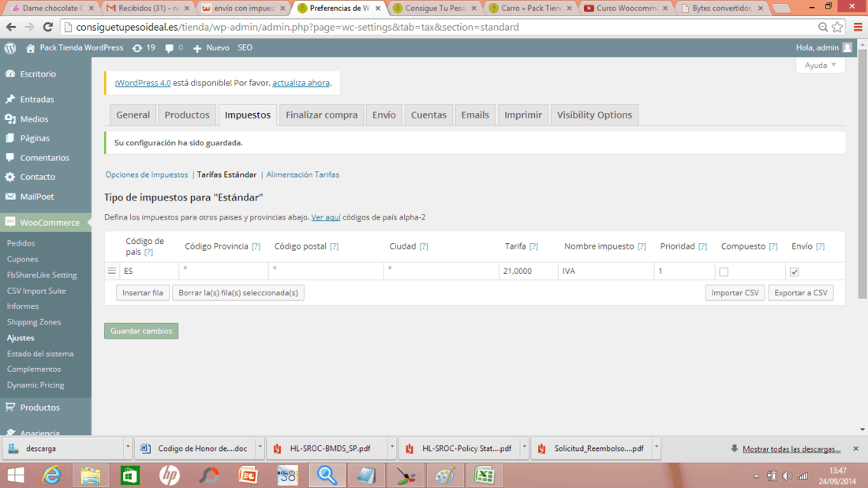The width and height of the screenshot is (868, 488).
Task: Click the WordPress logo in admin bar
Action: (10, 48)
